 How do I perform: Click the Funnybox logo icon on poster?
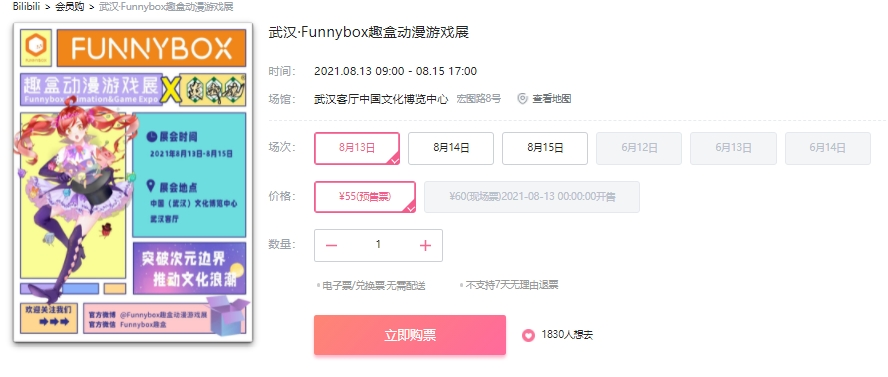36,48
